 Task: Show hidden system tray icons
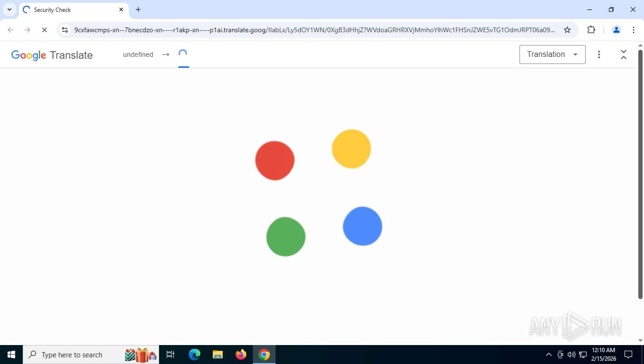point(549,355)
